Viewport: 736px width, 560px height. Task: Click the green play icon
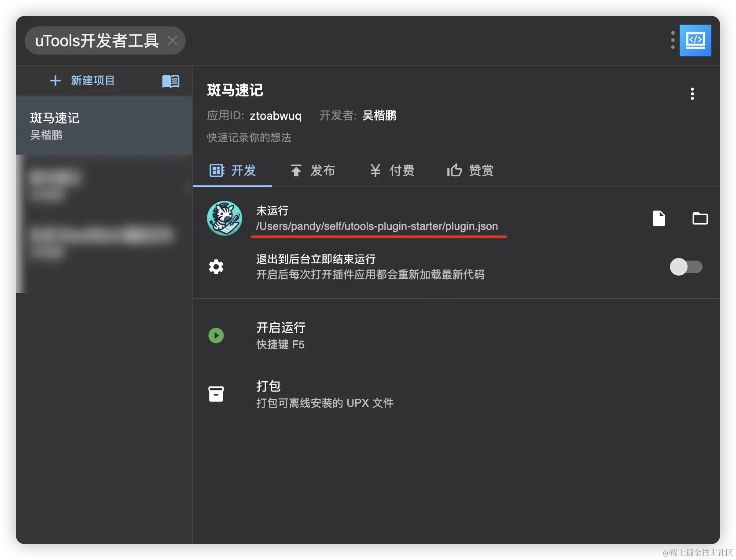216,335
